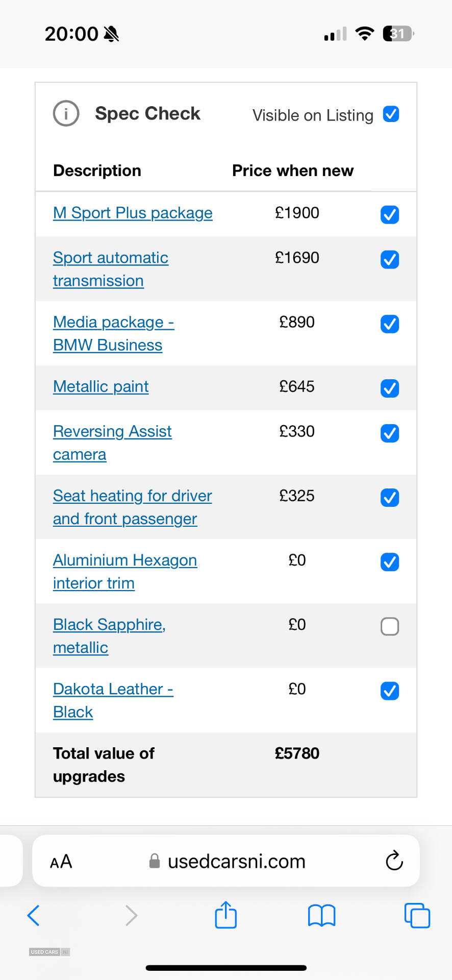This screenshot has height=980, width=452.
Task: Open the share sheet icon
Action: click(x=226, y=914)
